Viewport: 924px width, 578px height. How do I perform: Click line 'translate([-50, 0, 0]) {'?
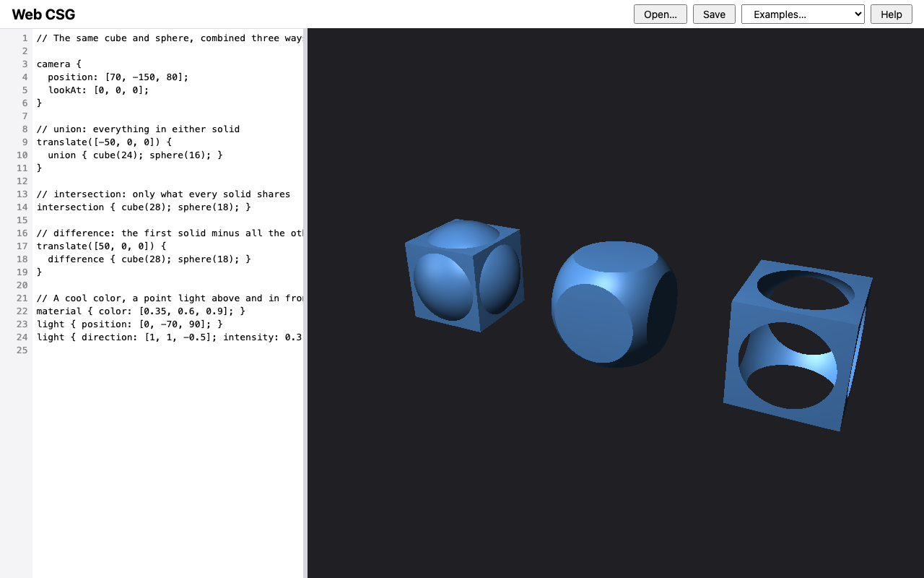pos(105,142)
